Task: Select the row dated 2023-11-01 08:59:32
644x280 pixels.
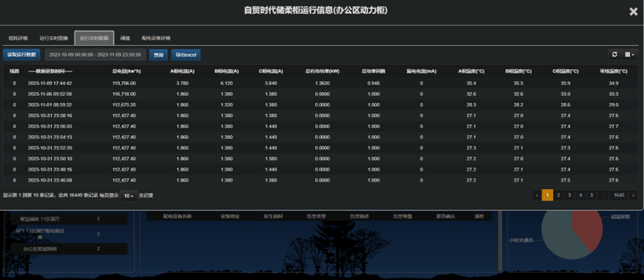Action: [x=321, y=105]
